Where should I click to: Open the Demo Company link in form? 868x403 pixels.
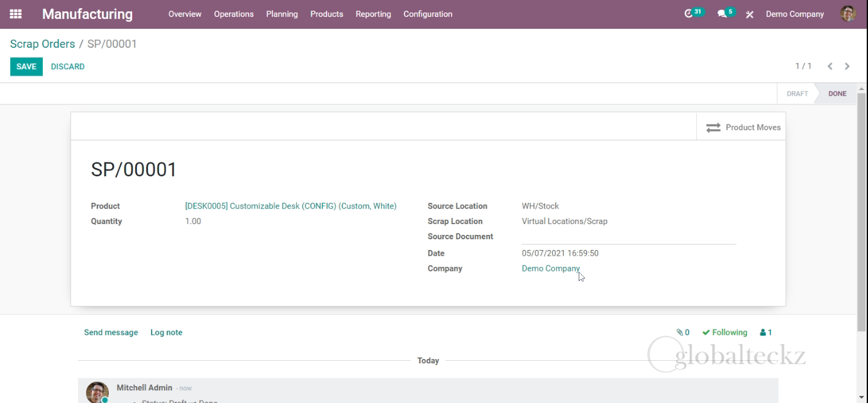551,268
